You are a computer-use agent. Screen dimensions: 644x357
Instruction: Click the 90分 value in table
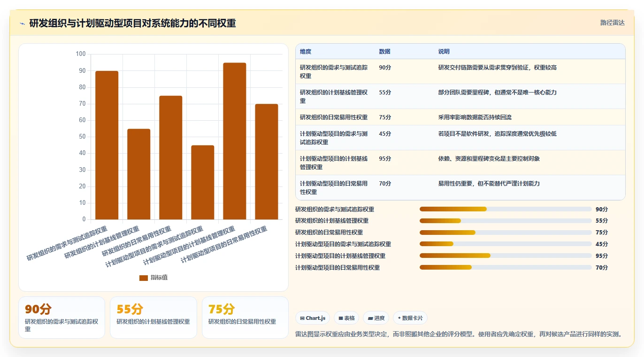point(385,68)
